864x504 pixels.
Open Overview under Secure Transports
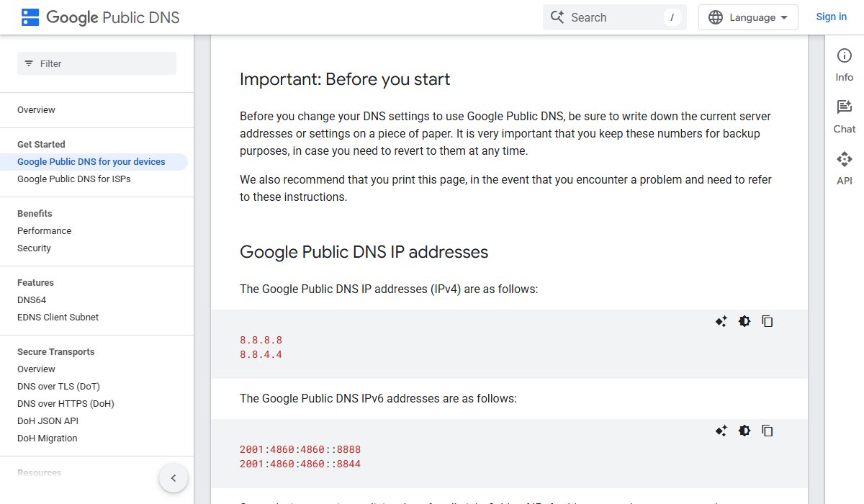(x=36, y=369)
